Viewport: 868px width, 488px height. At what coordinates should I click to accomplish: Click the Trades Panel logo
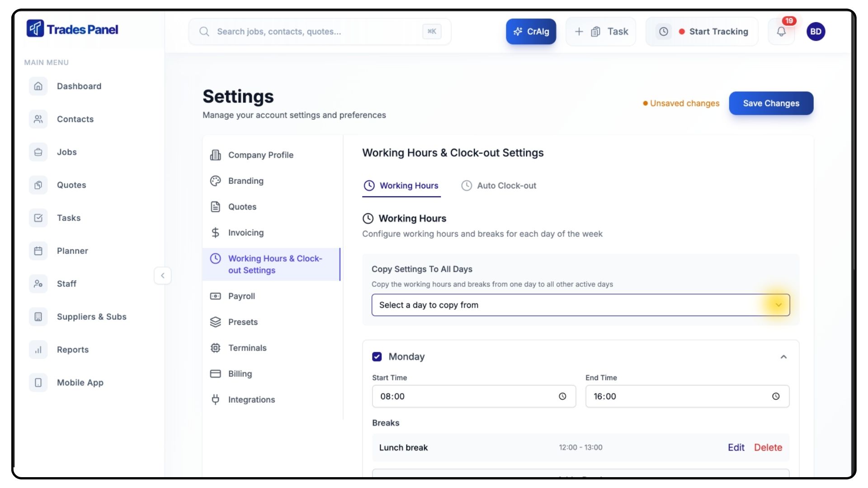point(72,29)
